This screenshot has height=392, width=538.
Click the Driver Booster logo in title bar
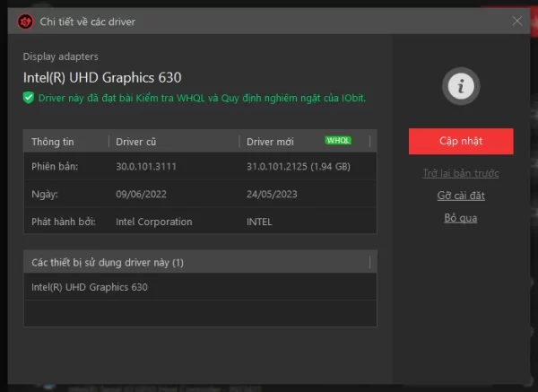pyautogui.click(x=25, y=22)
